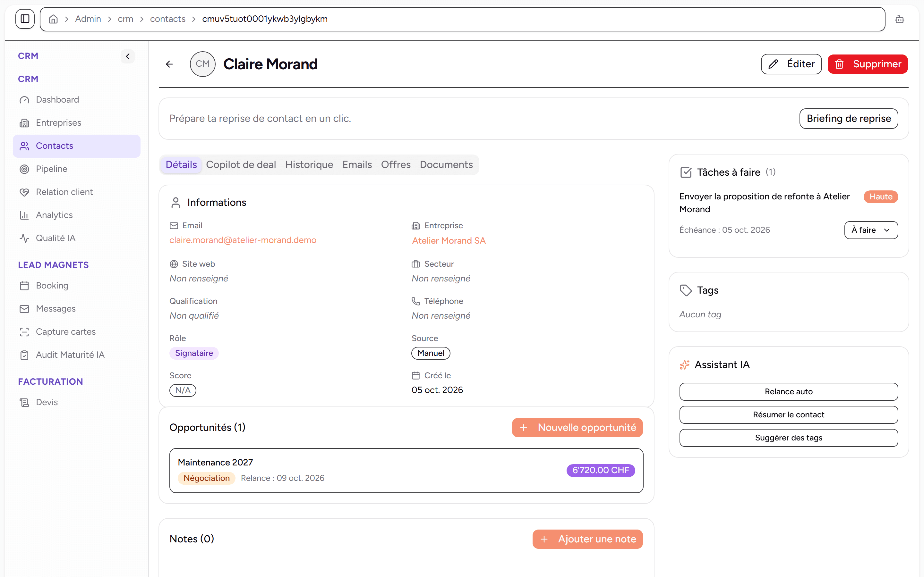Click the Briefing de reprise button

[849, 119]
